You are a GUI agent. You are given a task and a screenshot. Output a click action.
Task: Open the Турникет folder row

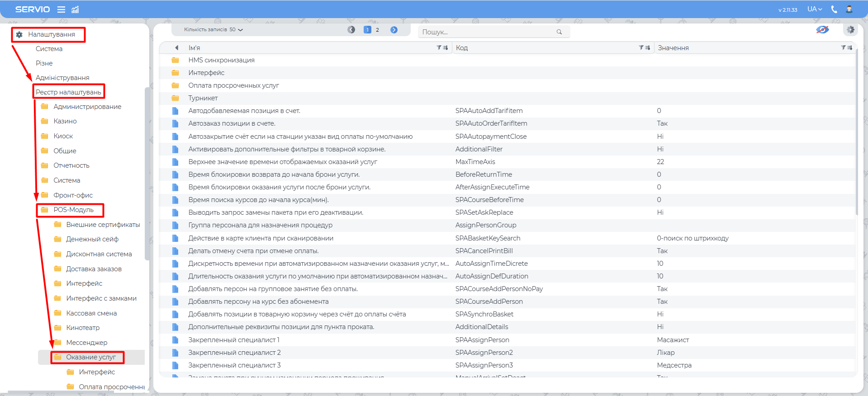[203, 98]
